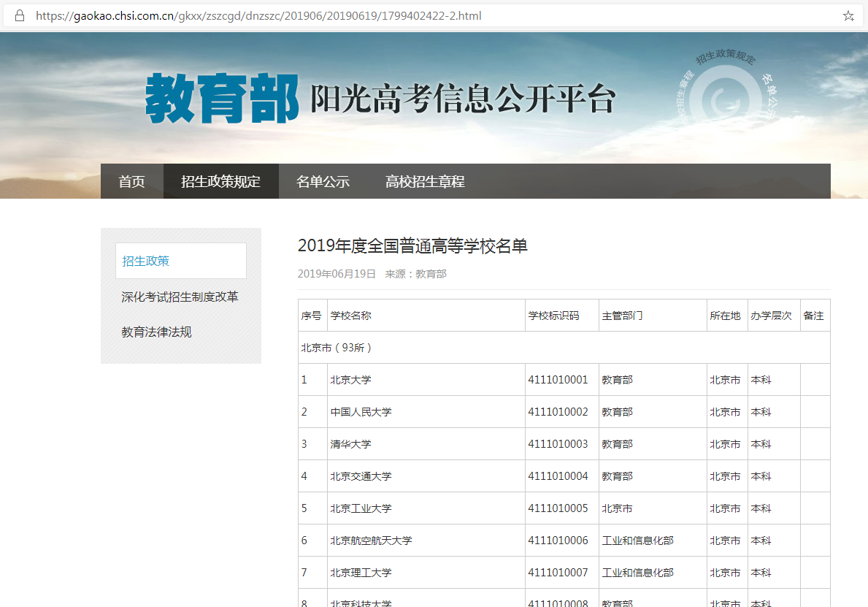The image size is (868, 607).
Task: Click the 学校名称 column header
Action: click(x=426, y=316)
